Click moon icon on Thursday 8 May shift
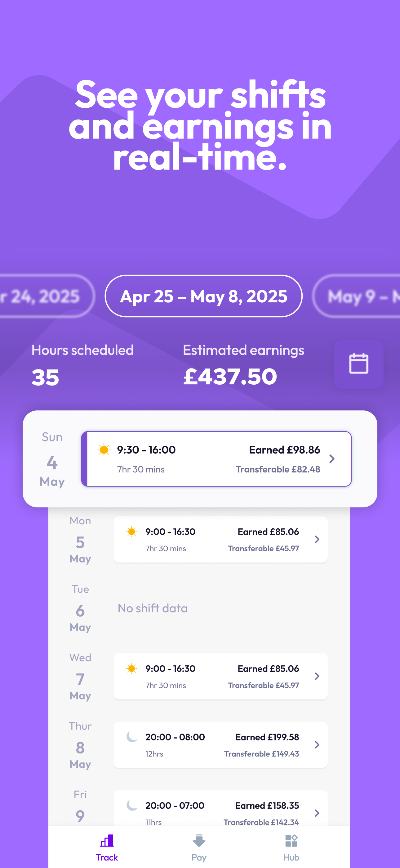The height and width of the screenshot is (868, 400). pyautogui.click(x=132, y=737)
